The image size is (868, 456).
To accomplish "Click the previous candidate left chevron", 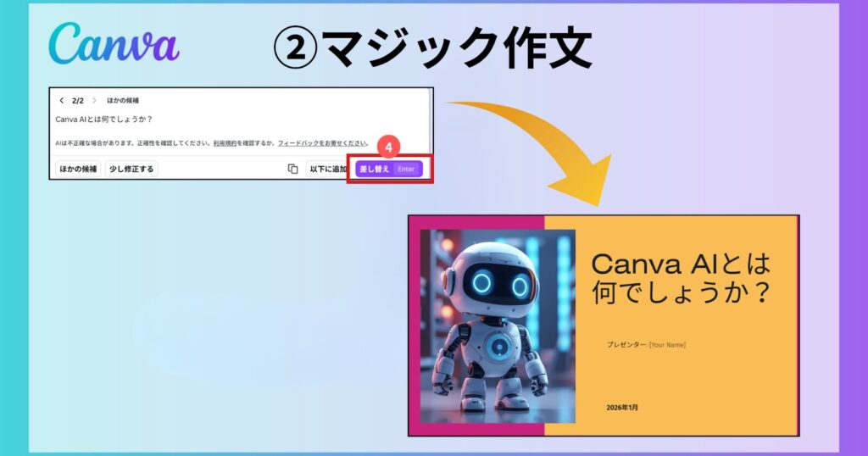I will pyautogui.click(x=62, y=100).
